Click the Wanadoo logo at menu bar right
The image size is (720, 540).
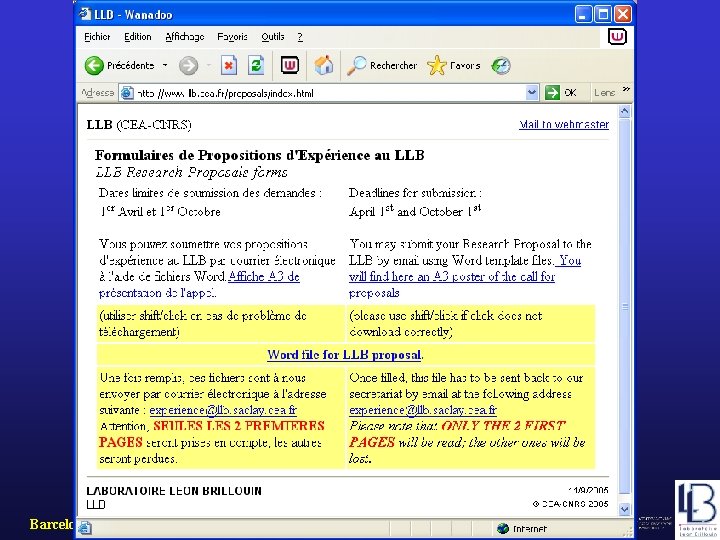pyautogui.click(x=617, y=37)
